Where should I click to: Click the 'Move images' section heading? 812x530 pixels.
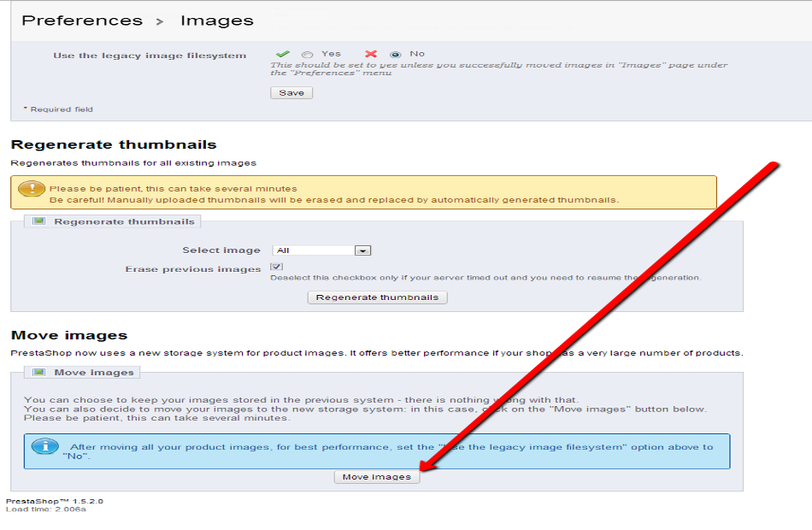click(69, 335)
